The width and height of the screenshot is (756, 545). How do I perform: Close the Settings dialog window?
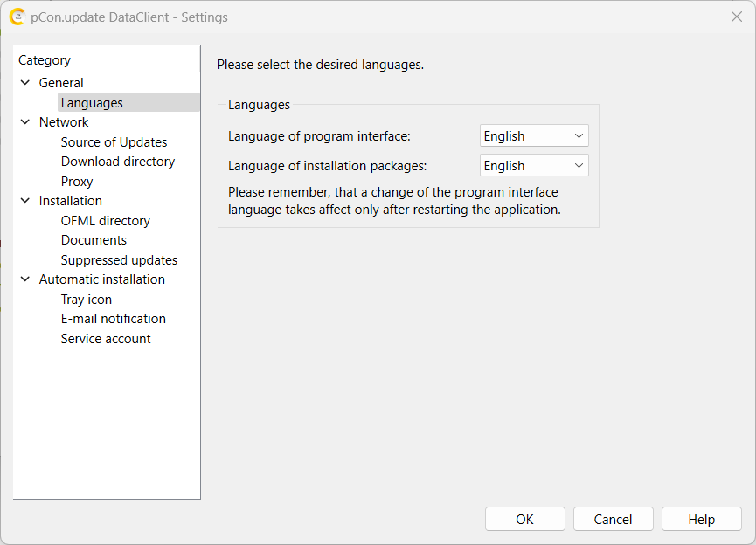(x=736, y=17)
